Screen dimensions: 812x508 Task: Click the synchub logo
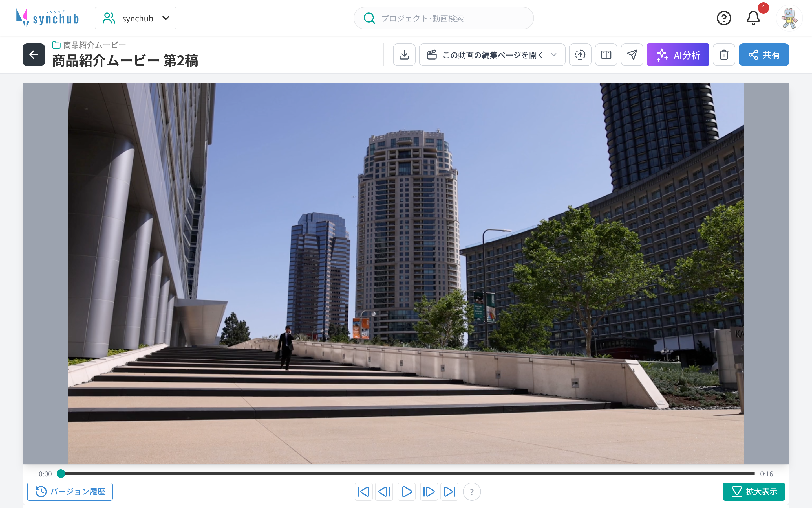click(x=47, y=18)
